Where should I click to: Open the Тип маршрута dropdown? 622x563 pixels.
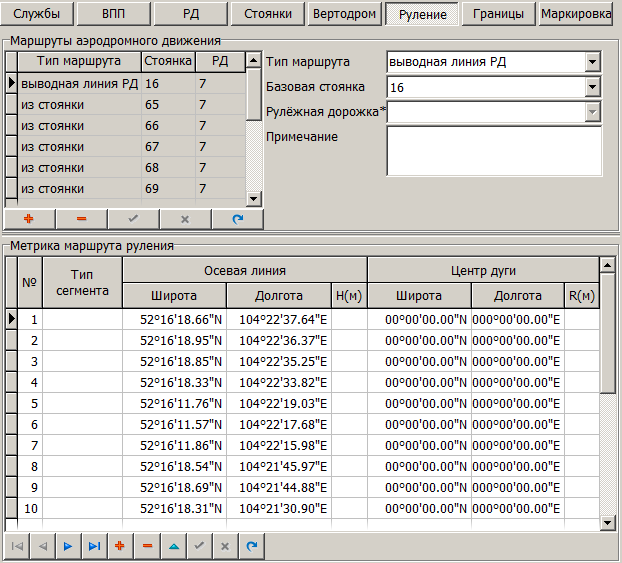click(593, 63)
